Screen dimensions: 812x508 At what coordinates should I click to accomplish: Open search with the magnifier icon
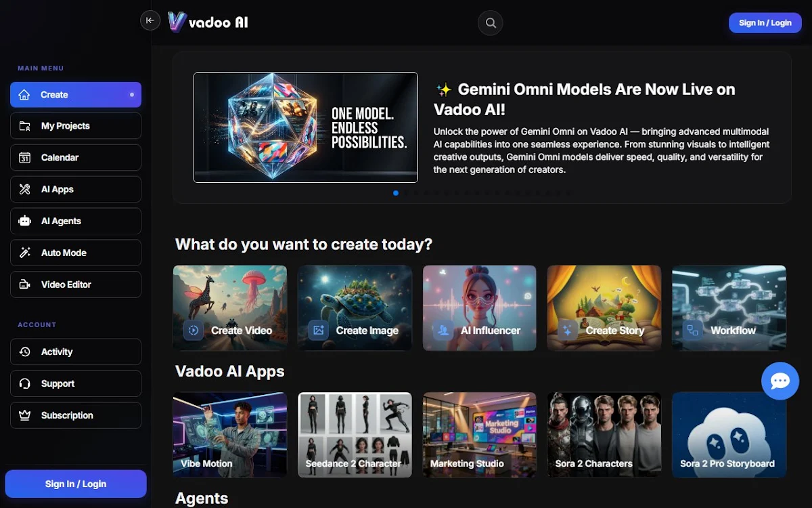click(491, 23)
